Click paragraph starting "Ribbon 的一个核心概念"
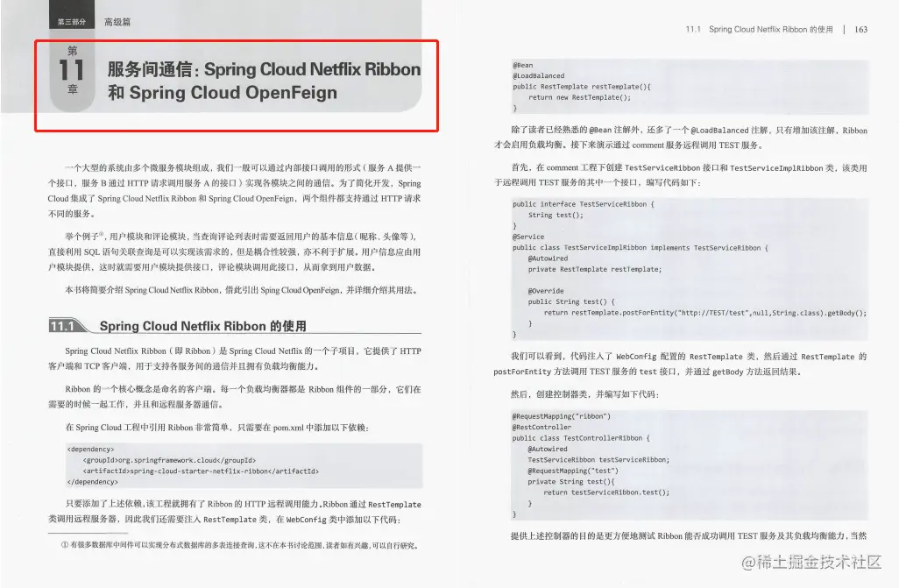Image resolution: width=899 pixels, height=588 pixels. [x=235, y=396]
